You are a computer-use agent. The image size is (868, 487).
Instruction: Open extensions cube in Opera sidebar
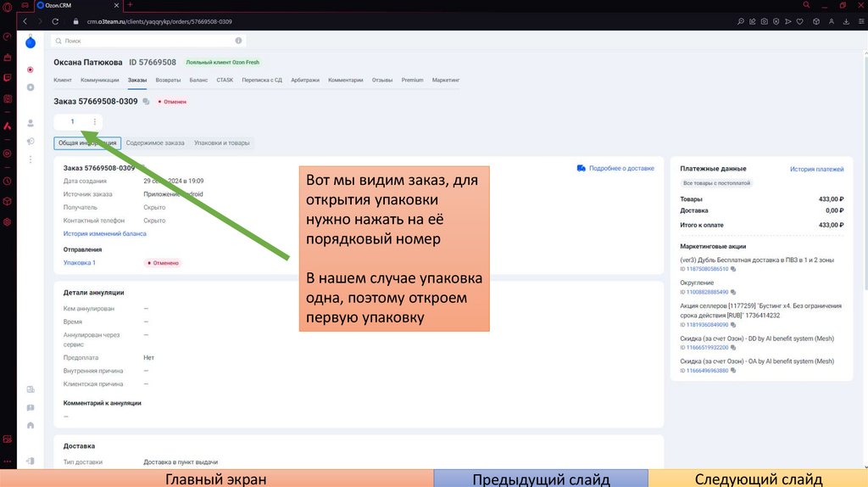tap(7, 201)
